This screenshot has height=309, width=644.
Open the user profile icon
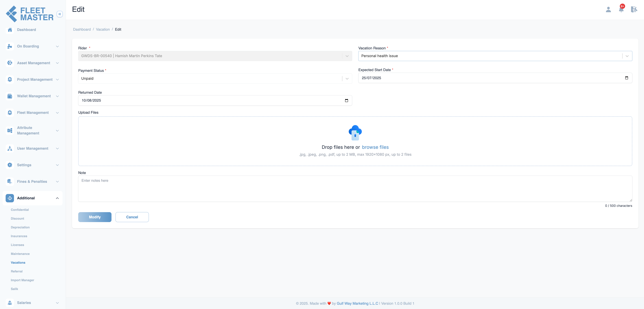coord(608,9)
